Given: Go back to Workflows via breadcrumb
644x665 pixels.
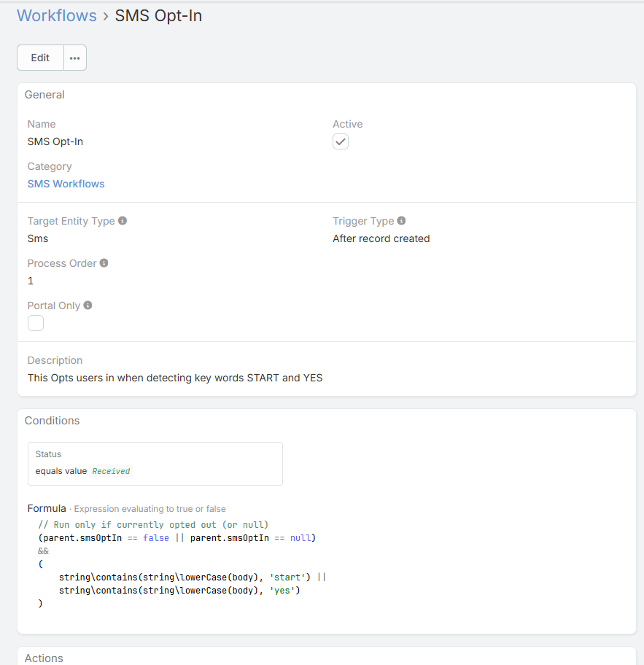Looking at the screenshot, I should [x=57, y=16].
